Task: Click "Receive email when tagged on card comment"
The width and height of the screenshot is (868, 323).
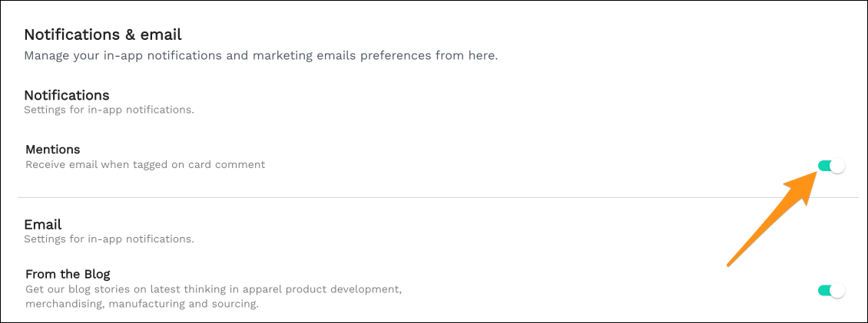Action: tap(145, 164)
